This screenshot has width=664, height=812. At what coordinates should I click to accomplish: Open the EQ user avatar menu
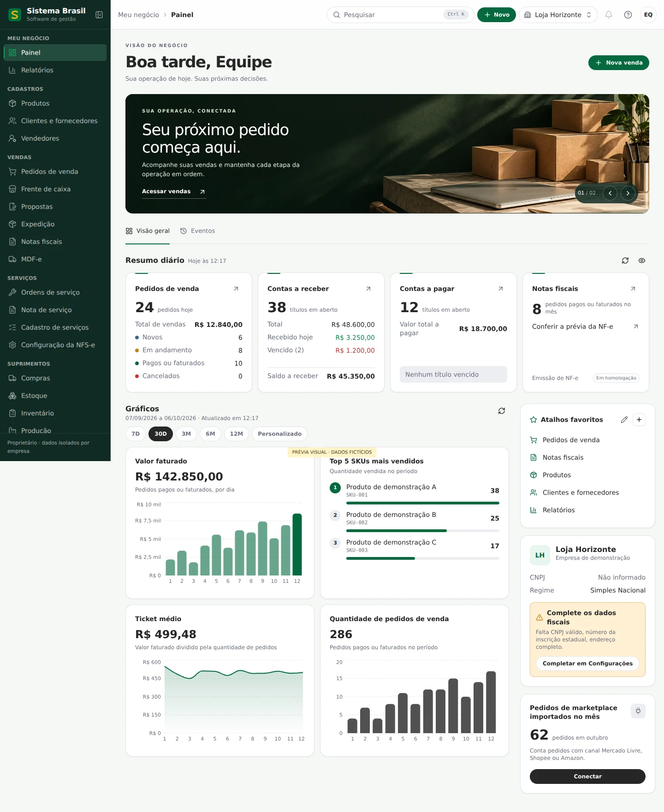tap(648, 15)
